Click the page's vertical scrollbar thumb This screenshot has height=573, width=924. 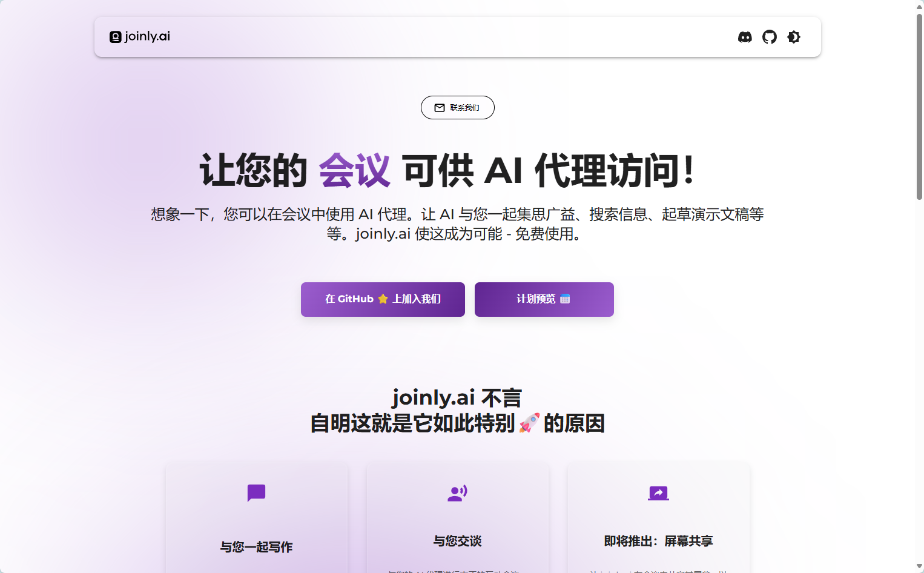pyautogui.click(x=919, y=106)
